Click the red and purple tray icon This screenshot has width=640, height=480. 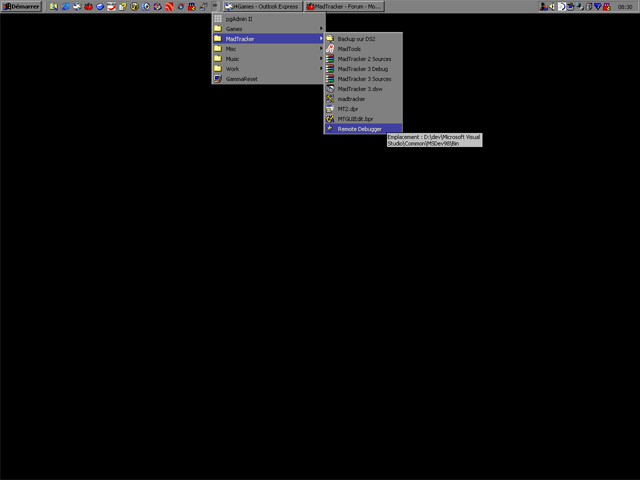coord(607,7)
